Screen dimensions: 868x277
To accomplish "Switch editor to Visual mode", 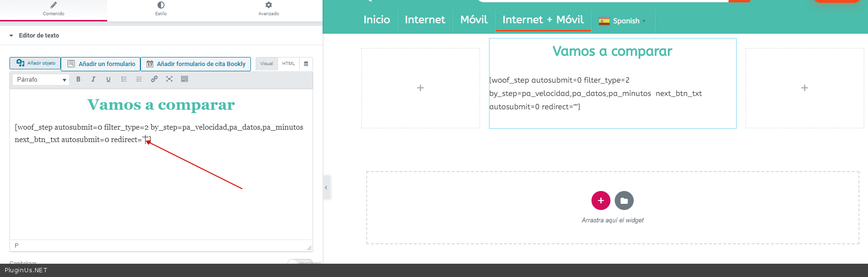I will tap(267, 64).
